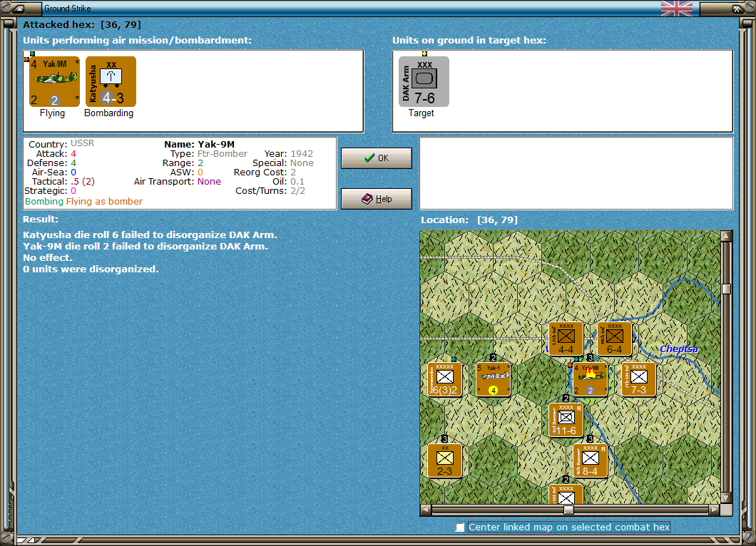This screenshot has width=756, height=546.
Task: Close the Ground Strike window
Action: tap(736, 8)
